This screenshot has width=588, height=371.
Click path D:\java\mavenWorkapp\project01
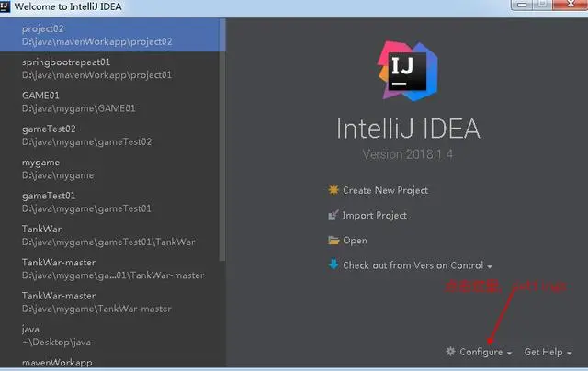click(96, 75)
